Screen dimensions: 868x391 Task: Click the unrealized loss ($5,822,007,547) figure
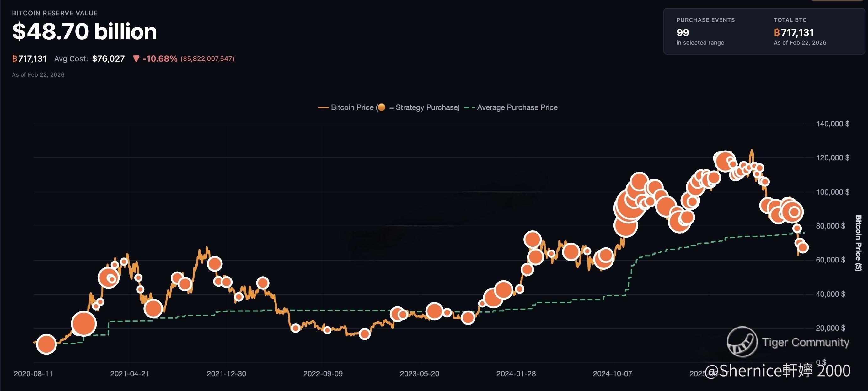207,59
